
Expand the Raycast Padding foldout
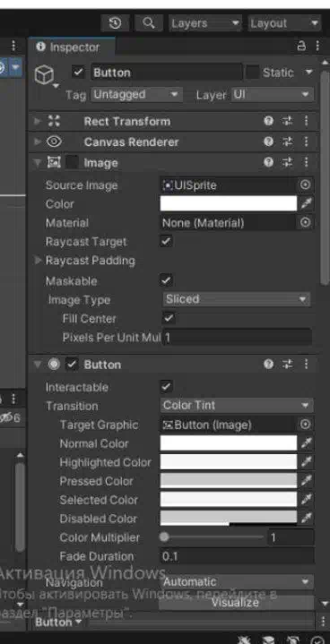click(39, 261)
